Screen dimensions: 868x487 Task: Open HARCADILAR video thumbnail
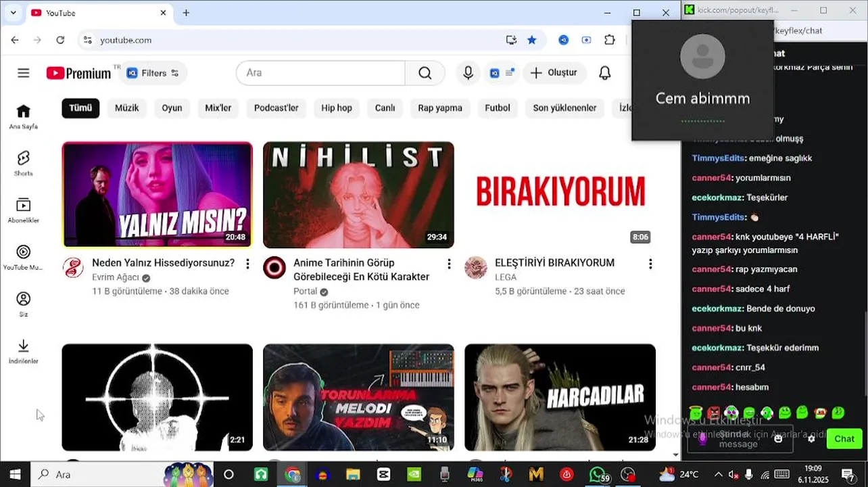[x=560, y=397]
